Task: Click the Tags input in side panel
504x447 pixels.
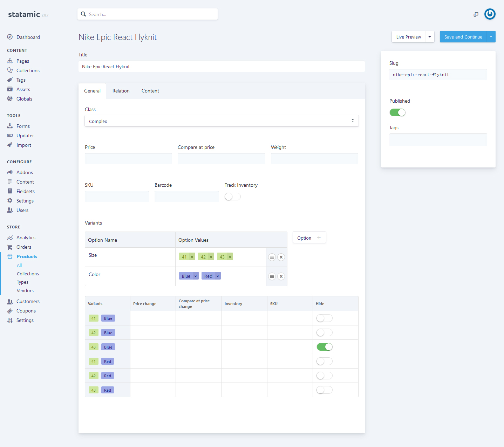Action: click(x=438, y=140)
